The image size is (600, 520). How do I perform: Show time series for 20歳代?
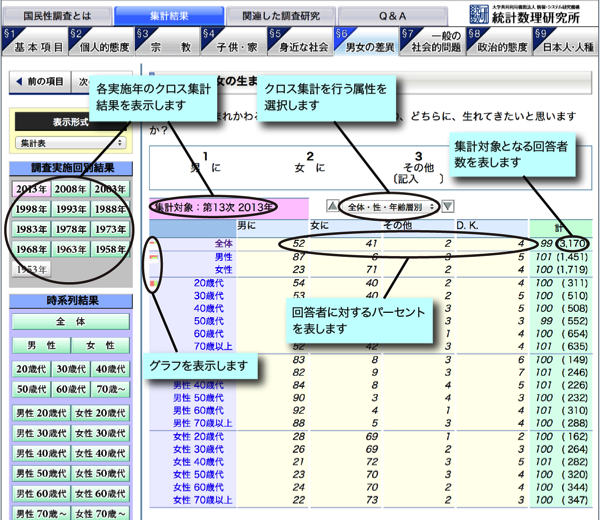pos(31,369)
